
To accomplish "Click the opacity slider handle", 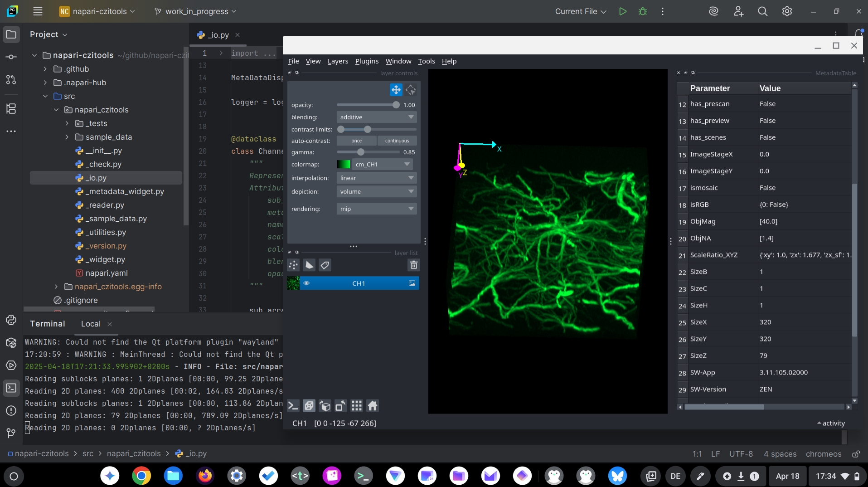I will [396, 105].
